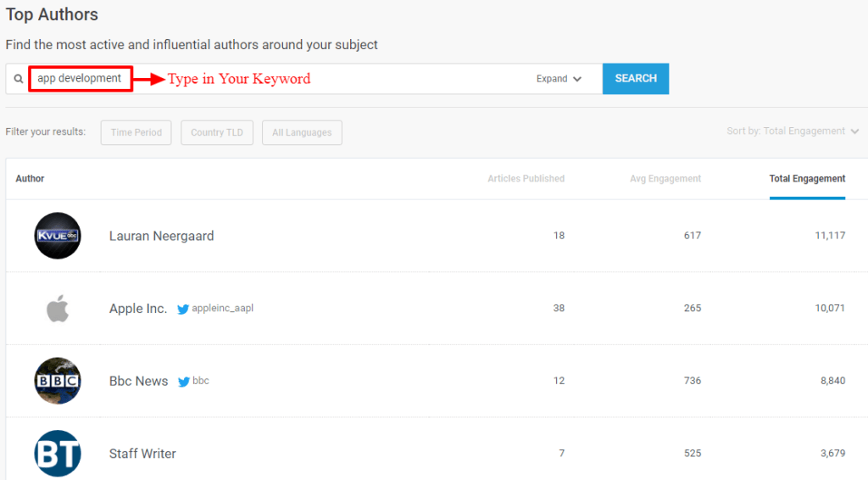Select the Total Engagement column header
This screenshot has height=480, width=868.
click(807, 178)
